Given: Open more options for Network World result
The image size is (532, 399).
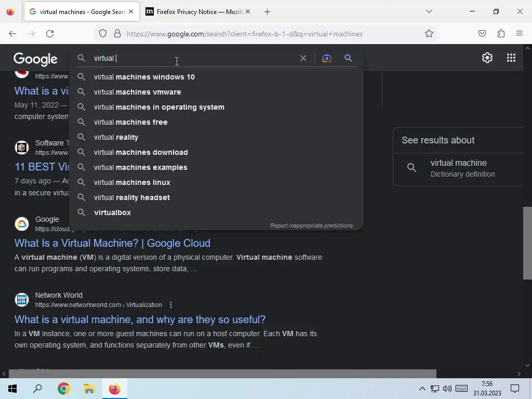Looking at the screenshot, I should click(170, 304).
